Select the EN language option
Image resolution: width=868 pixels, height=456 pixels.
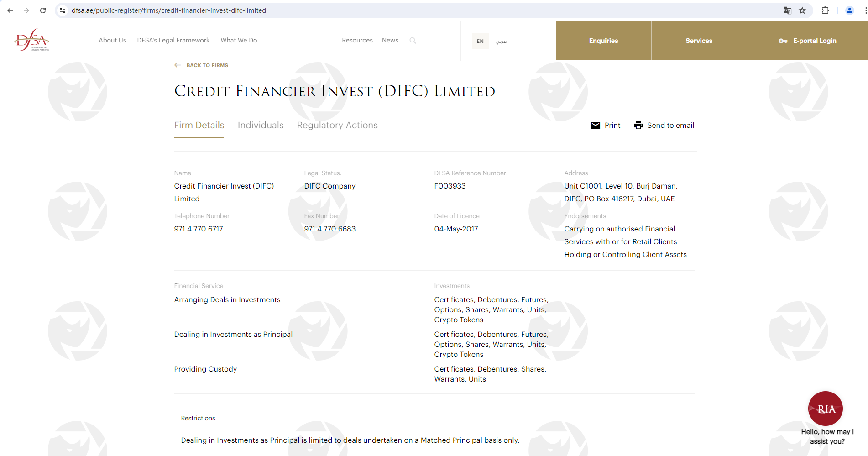[x=480, y=41]
